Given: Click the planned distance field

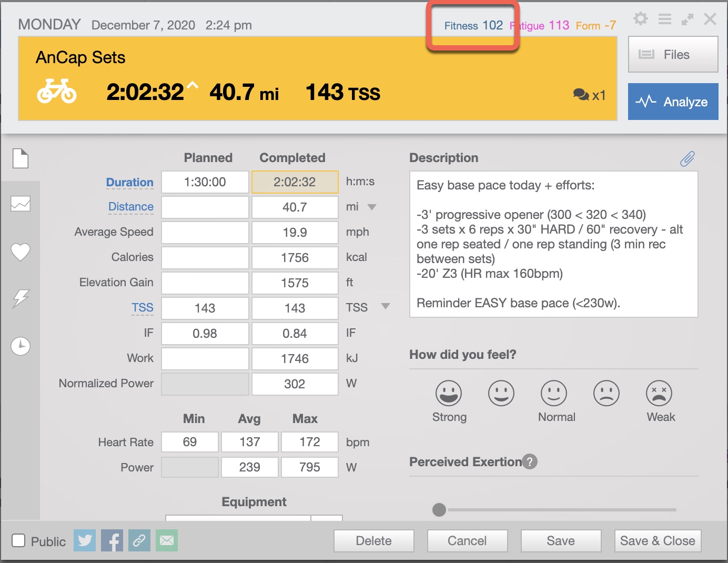Looking at the screenshot, I should 205,207.
